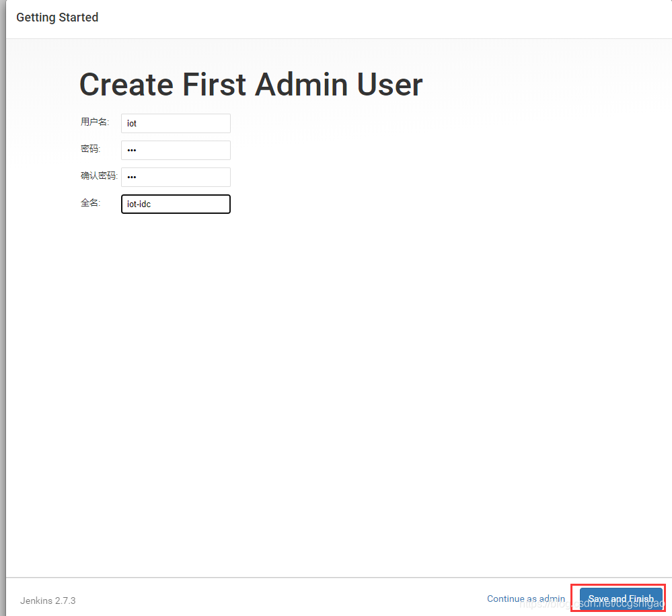Click the 用户名 input field containing iot
This screenshot has height=616, width=672.
[176, 123]
